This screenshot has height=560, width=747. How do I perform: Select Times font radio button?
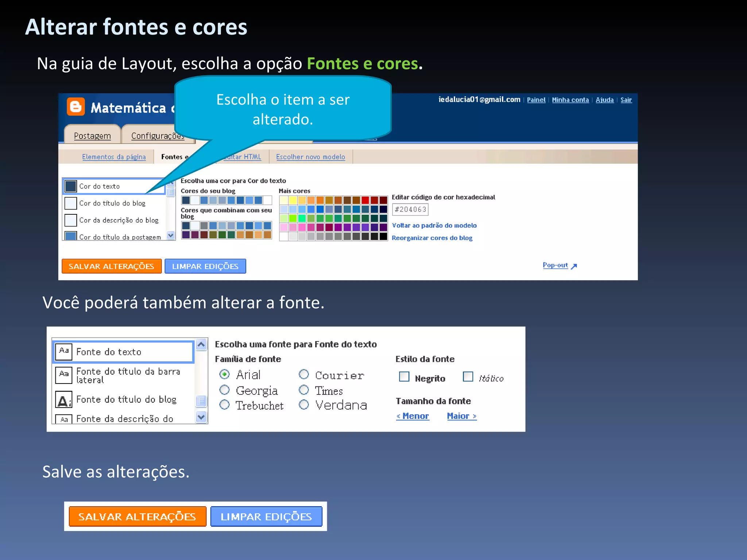pos(304,390)
